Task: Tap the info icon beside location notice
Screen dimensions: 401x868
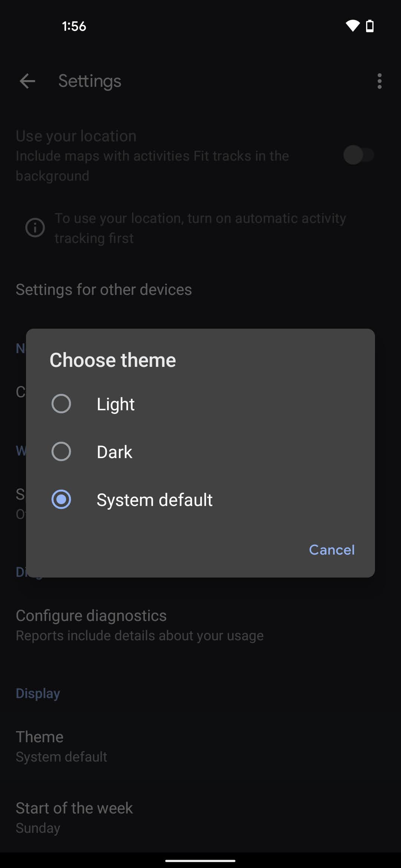Action: click(x=35, y=228)
